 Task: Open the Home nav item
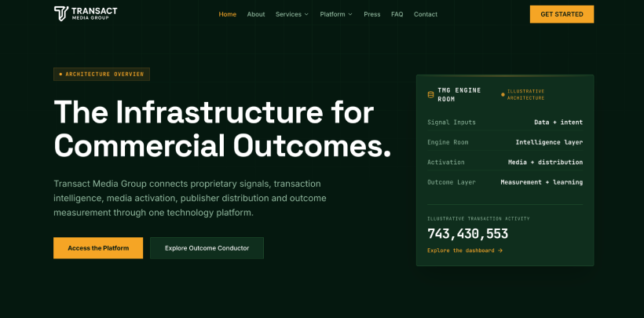pos(228,14)
